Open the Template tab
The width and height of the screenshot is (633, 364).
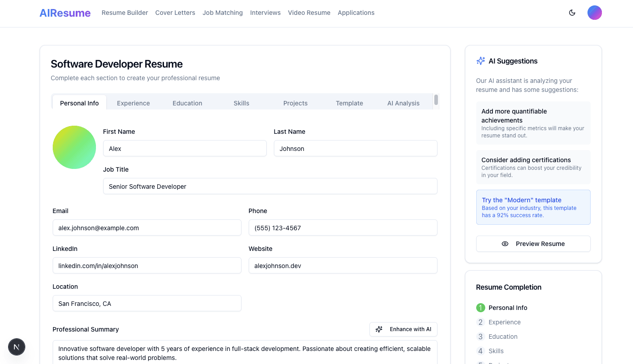(x=349, y=103)
